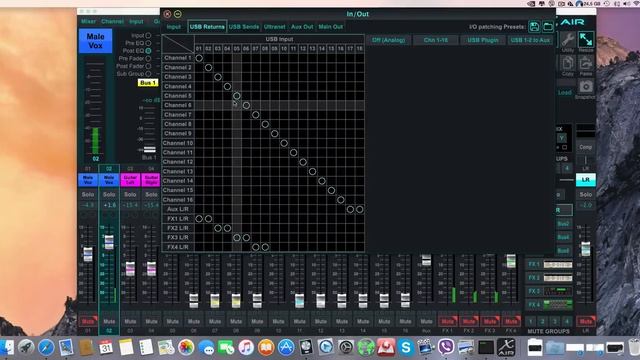Open the App Store in dock
The image size is (640, 360).
tap(286, 347)
